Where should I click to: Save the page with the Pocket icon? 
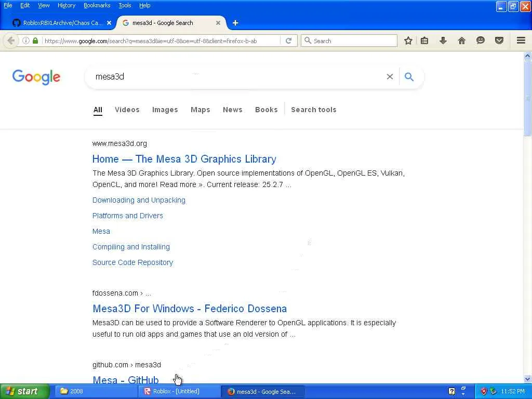499,41
